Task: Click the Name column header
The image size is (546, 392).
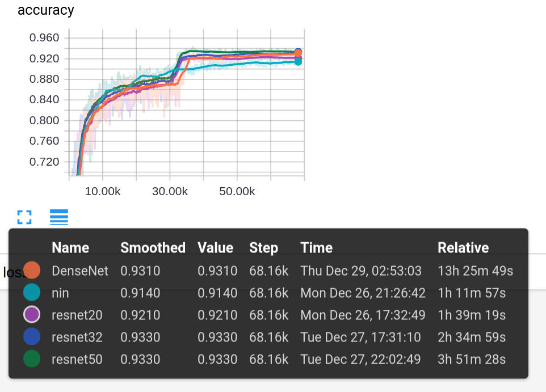Action: (x=70, y=248)
